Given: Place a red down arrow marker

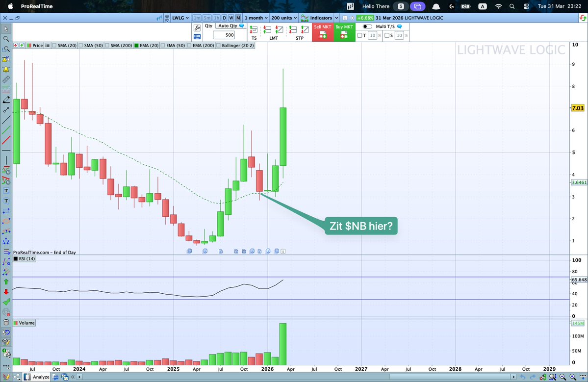Looking at the screenshot, I should 6,292.
